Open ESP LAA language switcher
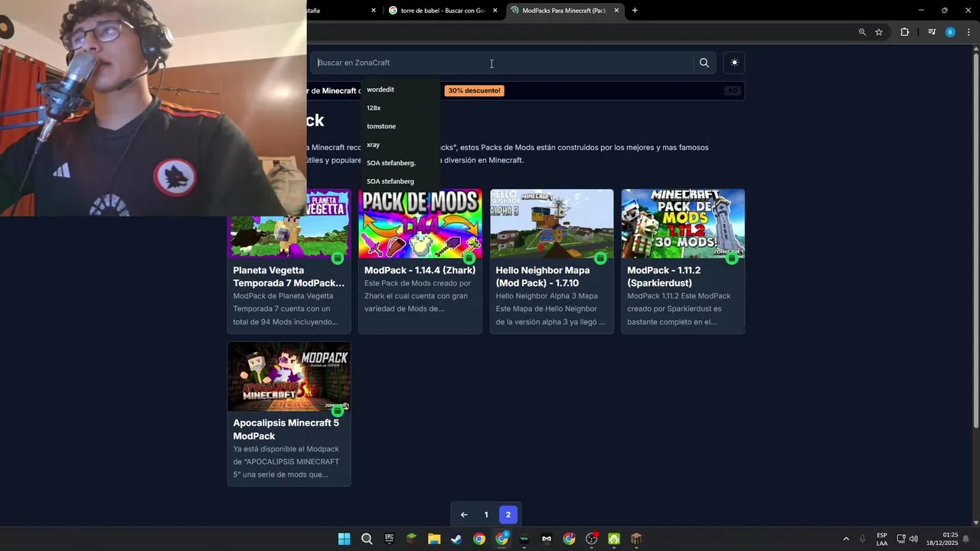 tap(882, 539)
